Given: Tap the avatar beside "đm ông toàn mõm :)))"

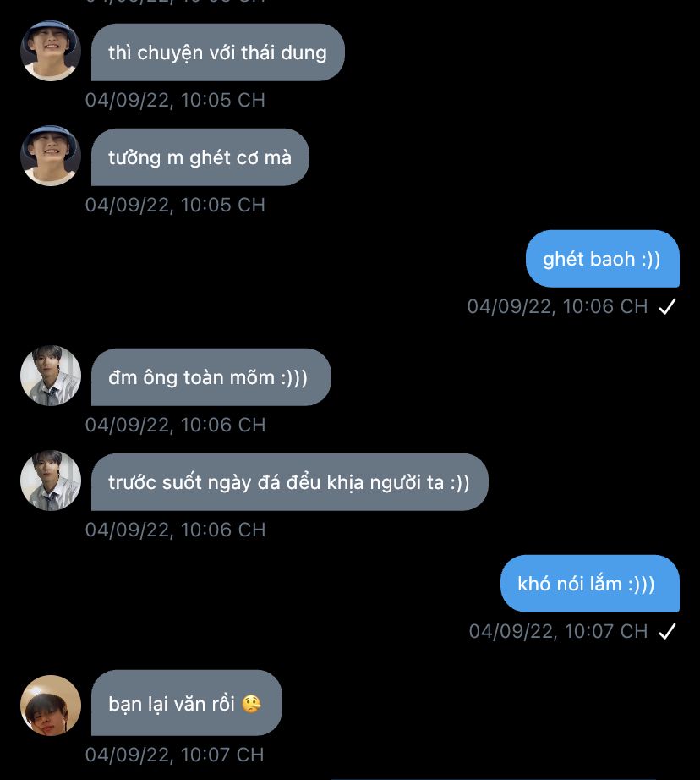Looking at the screenshot, I should tap(51, 376).
